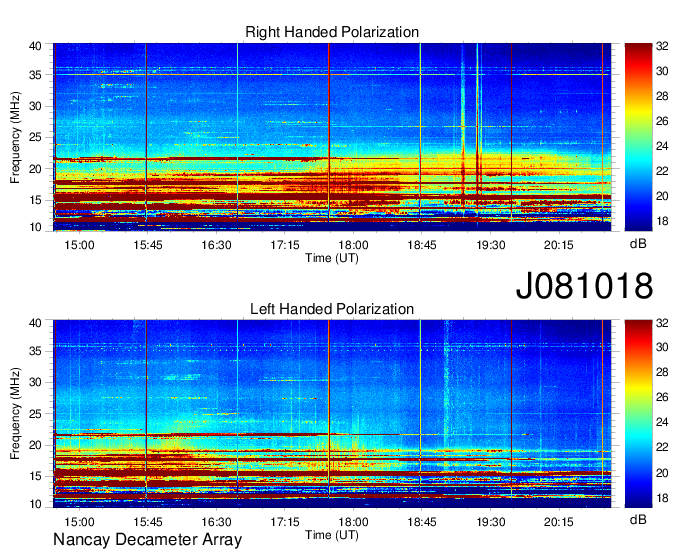Click the Time (UT) label under the Left Handed plot
Image resolution: width=680 pixels, height=552 pixels.
332,535
